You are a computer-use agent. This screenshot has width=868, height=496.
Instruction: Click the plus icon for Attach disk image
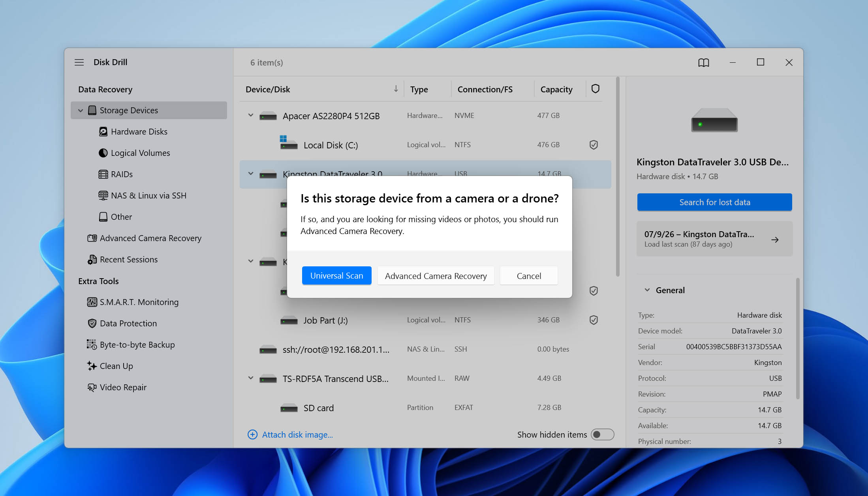(252, 434)
